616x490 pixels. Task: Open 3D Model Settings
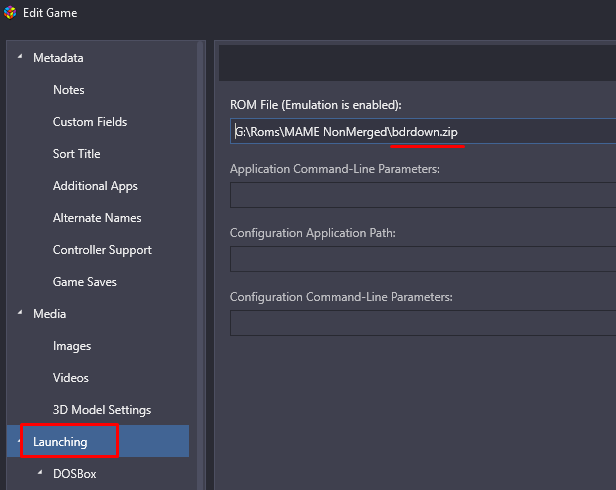click(x=102, y=410)
